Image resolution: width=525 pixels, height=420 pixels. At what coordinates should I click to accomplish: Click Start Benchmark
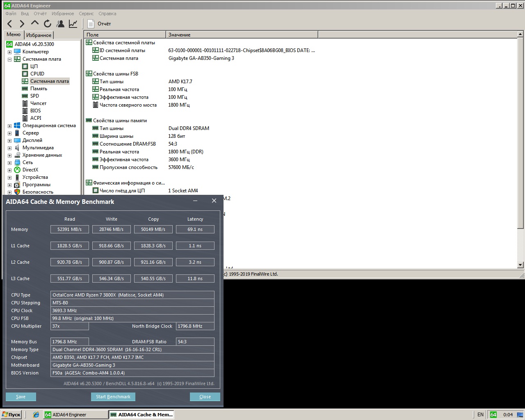coord(113,397)
